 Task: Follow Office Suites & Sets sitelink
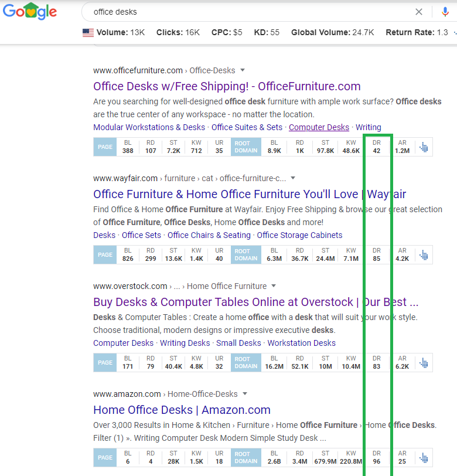[247, 127]
